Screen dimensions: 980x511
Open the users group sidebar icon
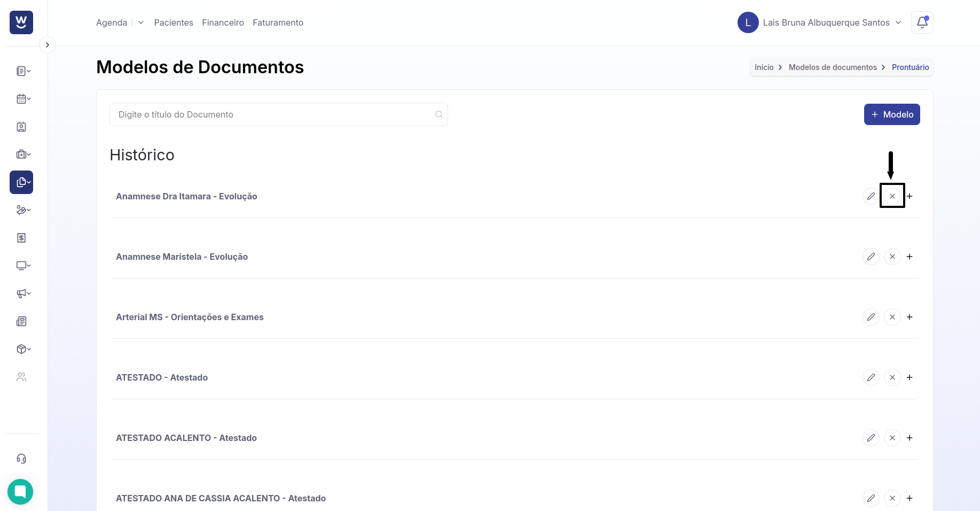[21, 377]
